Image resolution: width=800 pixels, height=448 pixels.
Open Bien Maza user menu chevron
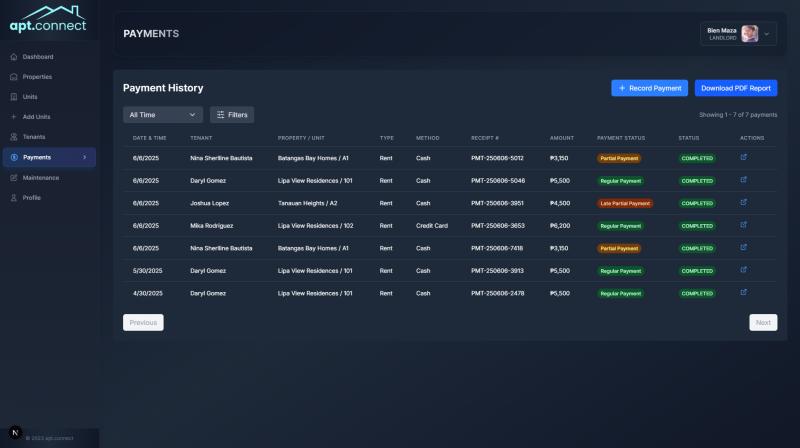tap(767, 34)
